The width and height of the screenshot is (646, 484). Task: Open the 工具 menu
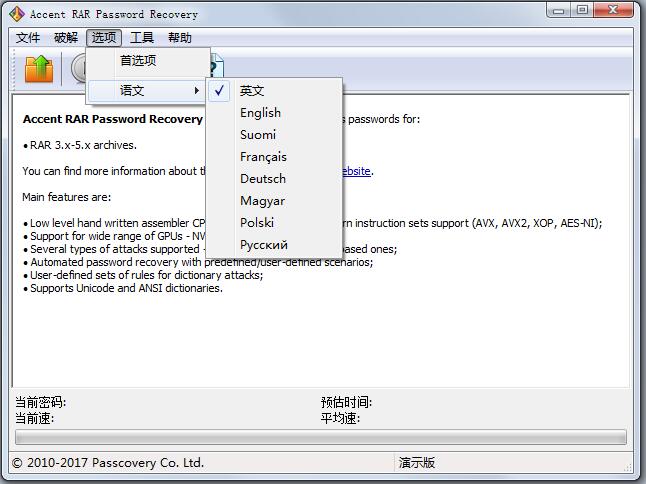click(x=142, y=38)
